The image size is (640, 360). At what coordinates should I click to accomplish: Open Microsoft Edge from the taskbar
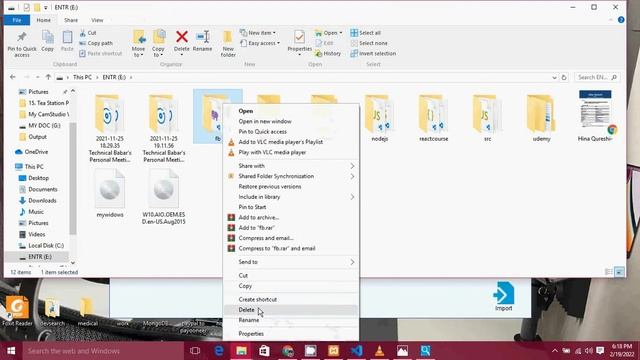coord(219,351)
